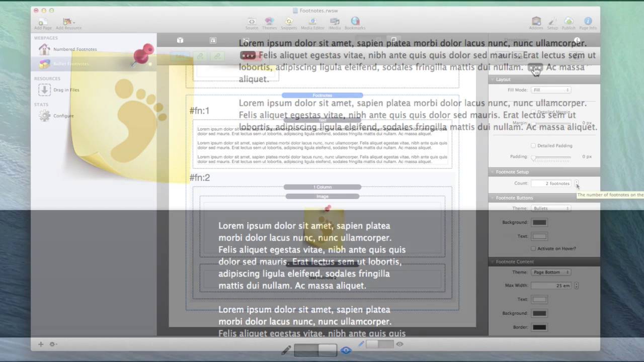The width and height of the screenshot is (644, 362).
Task: Open the iMedia browser icon
Action: coord(335,22)
